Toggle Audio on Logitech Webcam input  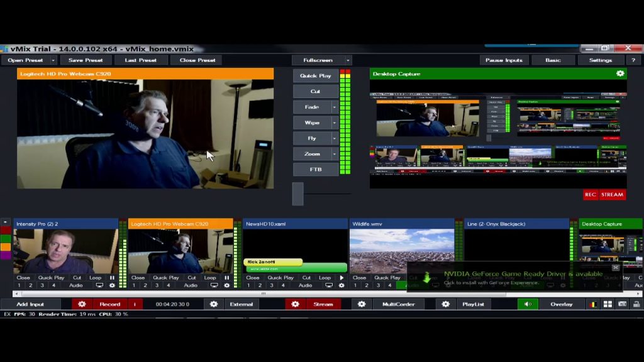click(x=191, y=285)
